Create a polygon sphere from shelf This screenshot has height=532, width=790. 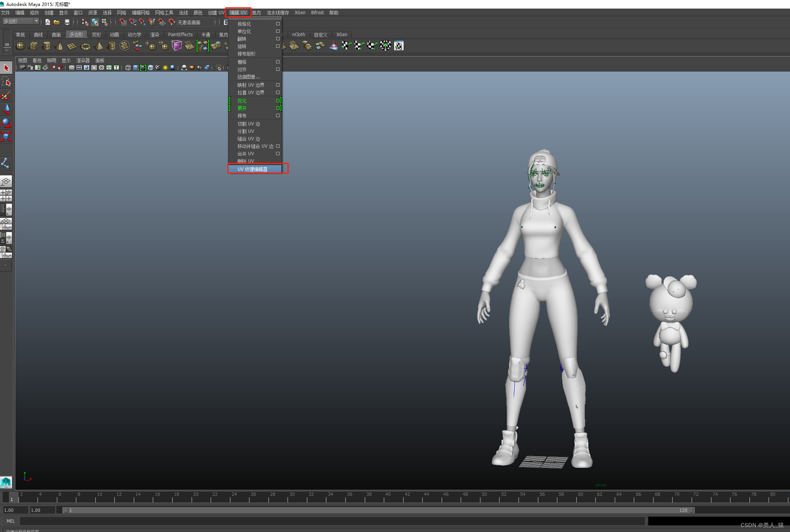(x=21, y=46)
